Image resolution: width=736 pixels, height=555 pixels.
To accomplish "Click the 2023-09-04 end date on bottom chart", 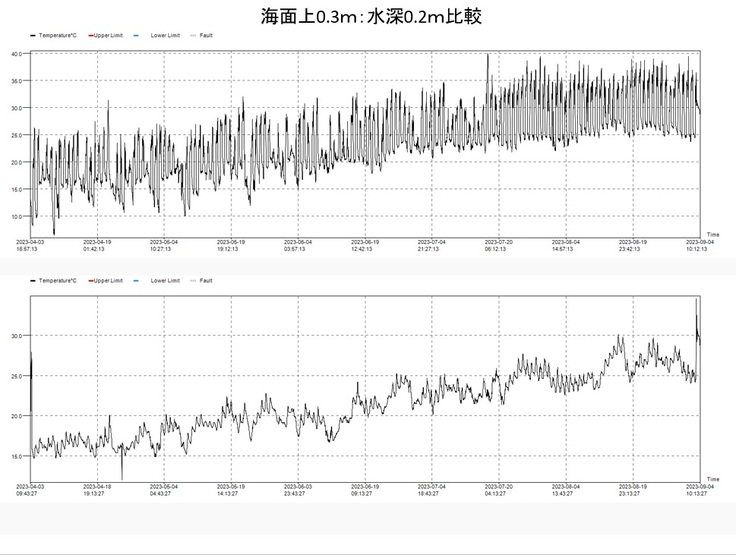I will 695,487.
